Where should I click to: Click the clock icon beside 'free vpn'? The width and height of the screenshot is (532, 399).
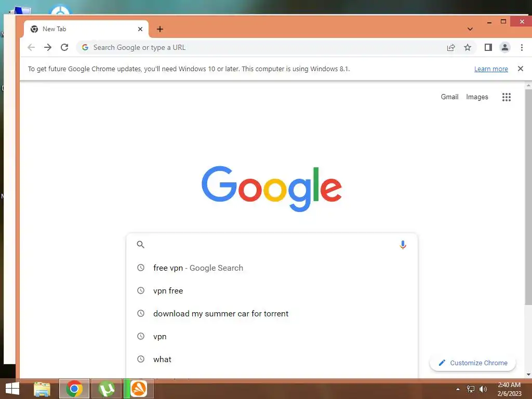(140, 268)
